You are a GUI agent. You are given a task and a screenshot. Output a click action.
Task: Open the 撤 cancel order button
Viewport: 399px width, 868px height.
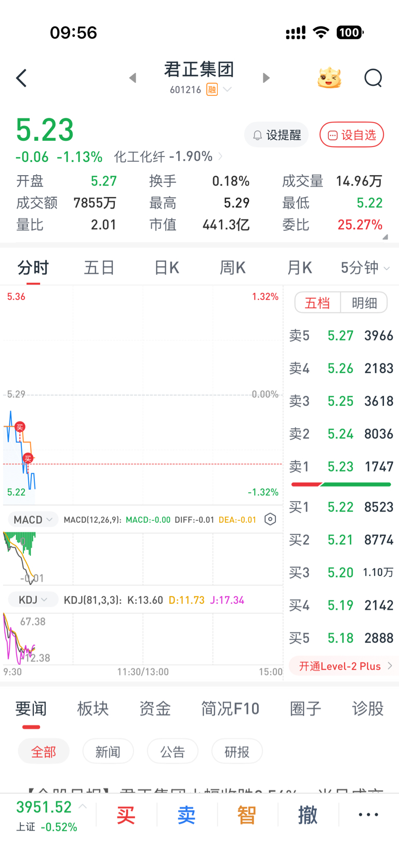coord(308,815)
